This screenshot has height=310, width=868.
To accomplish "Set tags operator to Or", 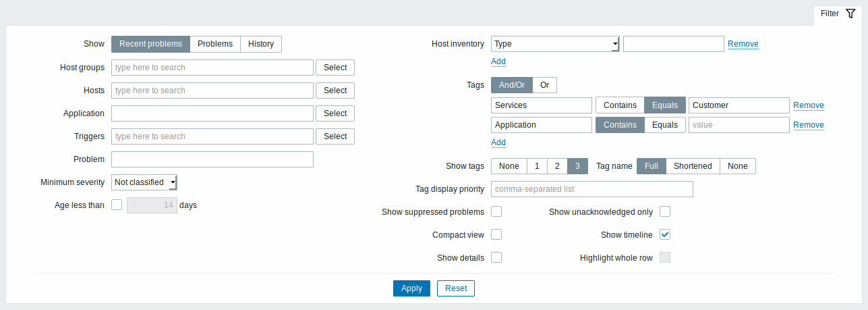I will click(545, 85).
